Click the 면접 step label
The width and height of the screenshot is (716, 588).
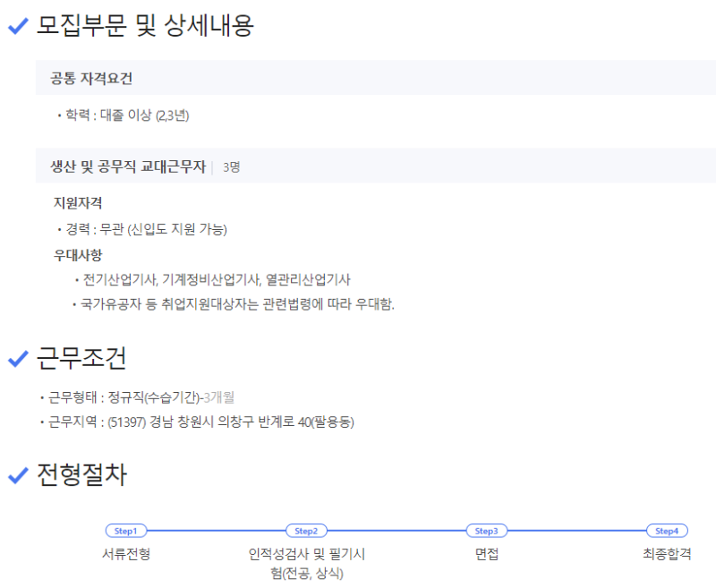pyautogui.click(x=487, y=554)
